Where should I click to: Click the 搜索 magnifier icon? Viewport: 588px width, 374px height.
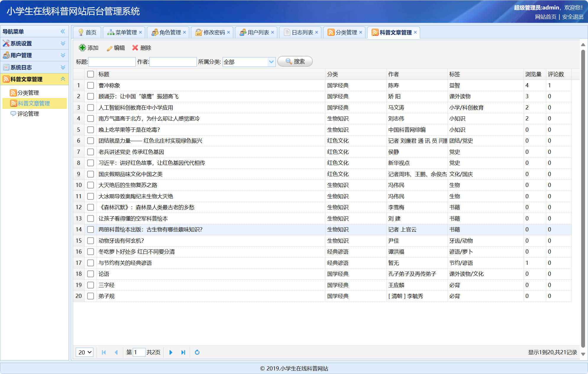pos(289,61)
